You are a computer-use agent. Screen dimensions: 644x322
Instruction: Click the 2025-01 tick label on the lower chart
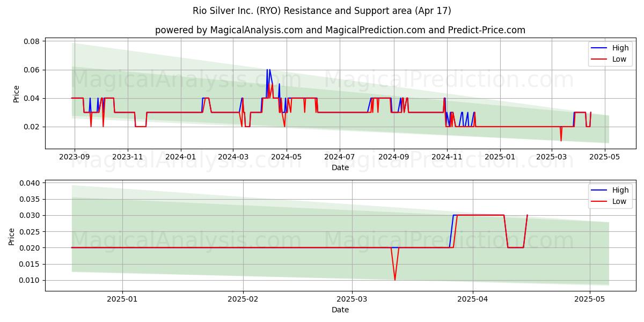point(122,299)
